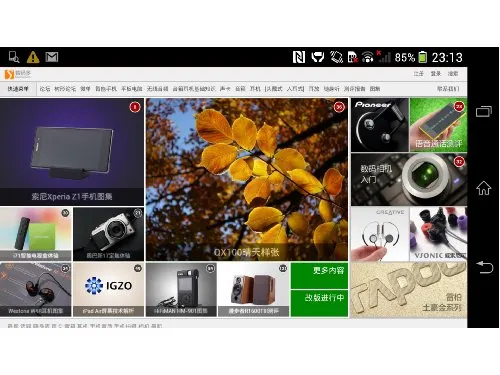Select the first 论坛 item in navigation bar
The height and width of the screenshot is (375, 500).
tap(45, 89)
